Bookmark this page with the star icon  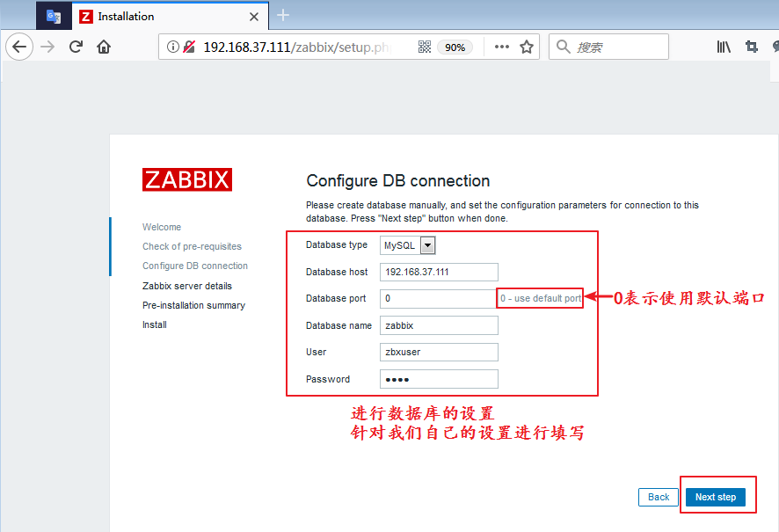(x=527, y=47)
